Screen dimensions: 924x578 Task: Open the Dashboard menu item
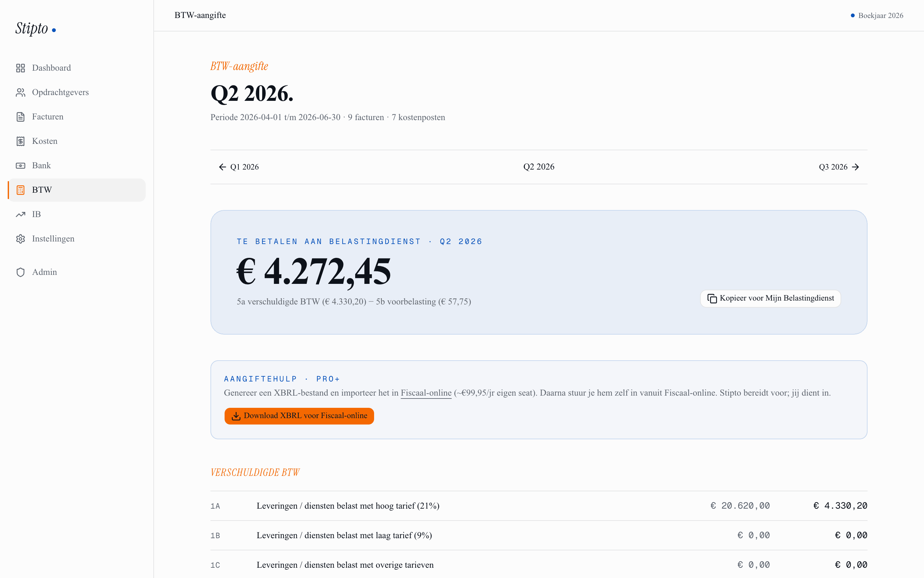click(76, 68)
